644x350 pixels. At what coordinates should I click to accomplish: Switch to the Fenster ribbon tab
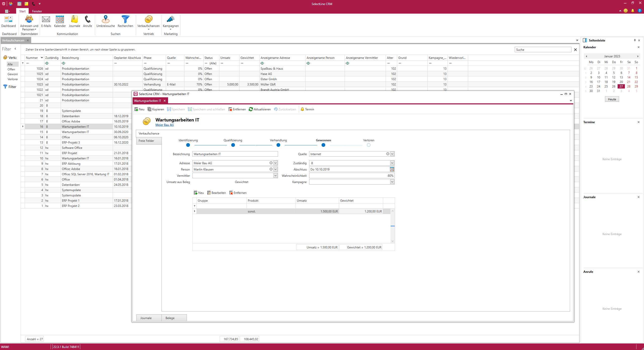37,11
